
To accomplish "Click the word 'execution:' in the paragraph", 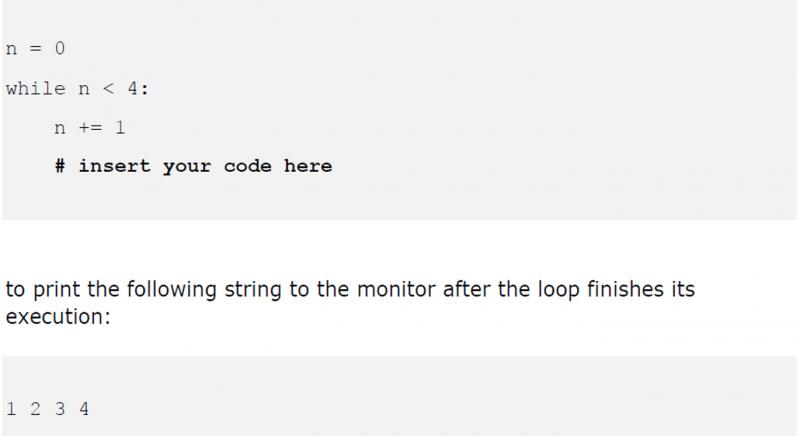I will point(58,317).
